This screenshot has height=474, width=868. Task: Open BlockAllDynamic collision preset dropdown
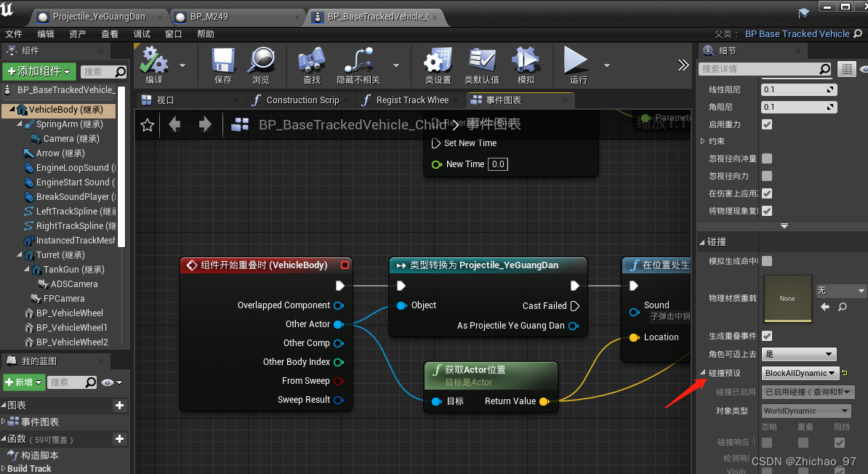(x=800, y=373)
